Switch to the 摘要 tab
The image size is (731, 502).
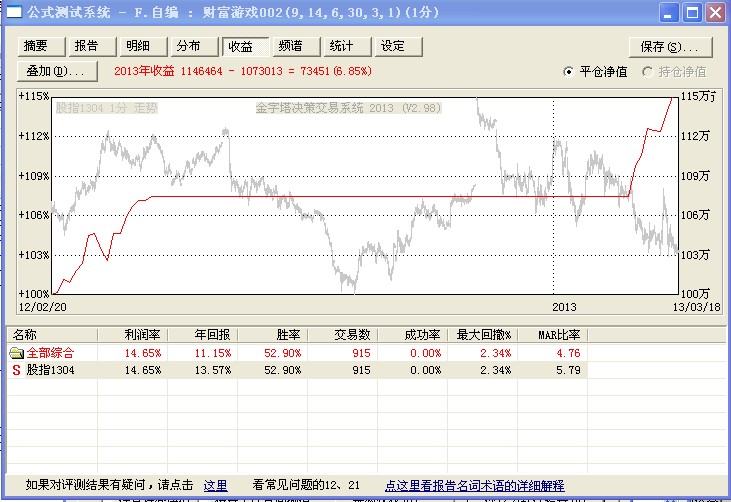(x=36, y=46)
